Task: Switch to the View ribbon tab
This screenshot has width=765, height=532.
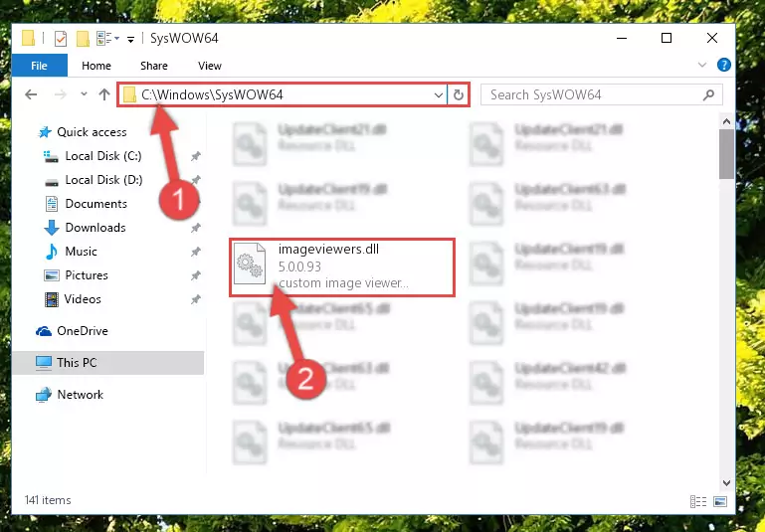Action: point(210,66)
